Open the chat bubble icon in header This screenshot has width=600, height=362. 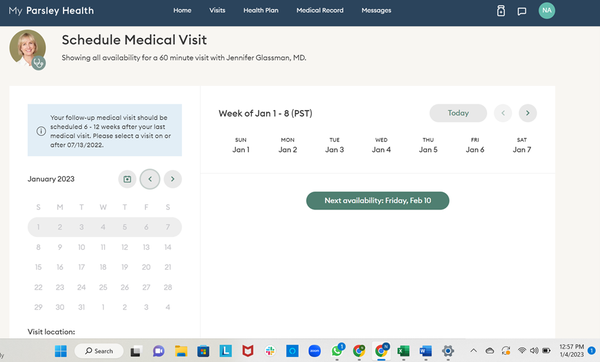[522, 11]
